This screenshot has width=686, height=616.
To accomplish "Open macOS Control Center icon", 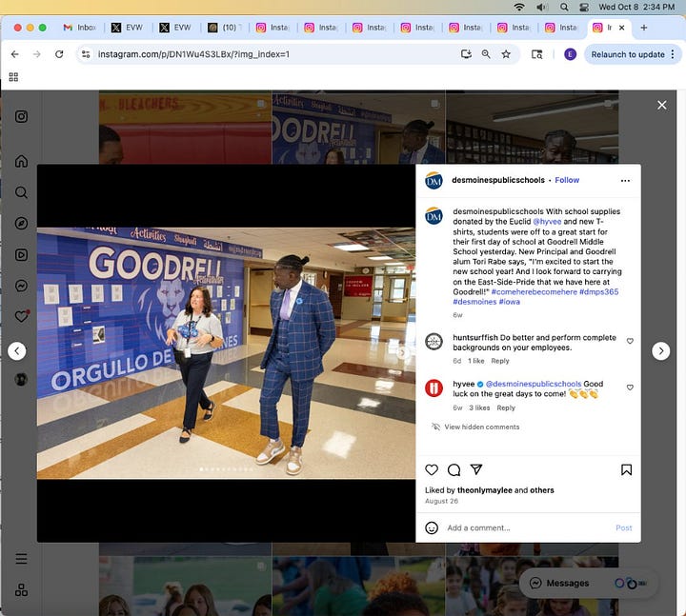I will point(584,7).
